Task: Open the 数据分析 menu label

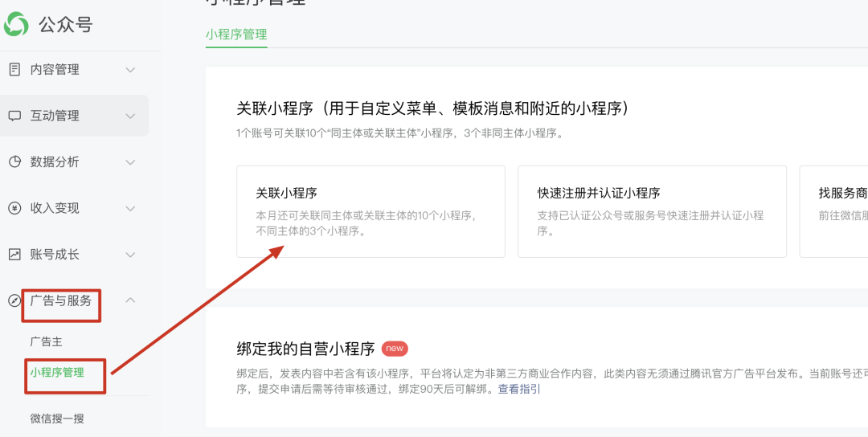Action: pos(55,162)
